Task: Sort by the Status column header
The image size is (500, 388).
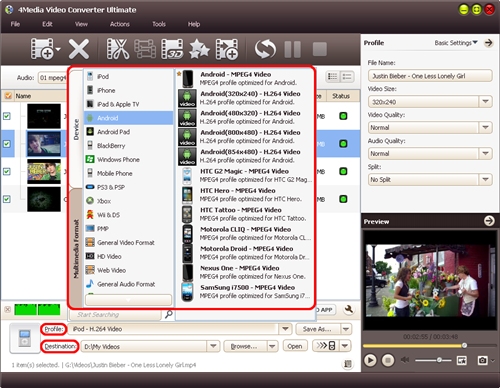Action: 341,96
